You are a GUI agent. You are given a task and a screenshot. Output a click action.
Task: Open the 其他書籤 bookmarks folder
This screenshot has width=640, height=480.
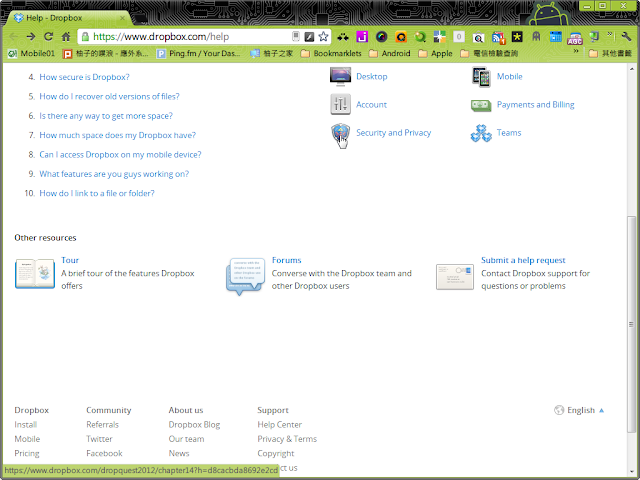pos(611,53)
